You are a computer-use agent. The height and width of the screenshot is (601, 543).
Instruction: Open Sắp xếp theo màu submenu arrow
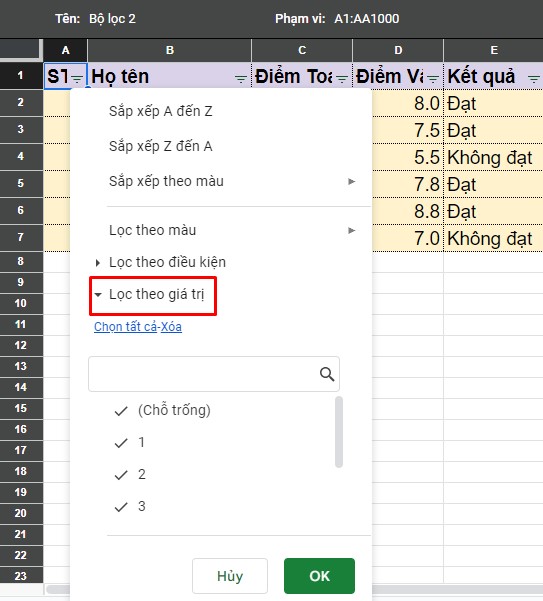(x=351, y=181)
